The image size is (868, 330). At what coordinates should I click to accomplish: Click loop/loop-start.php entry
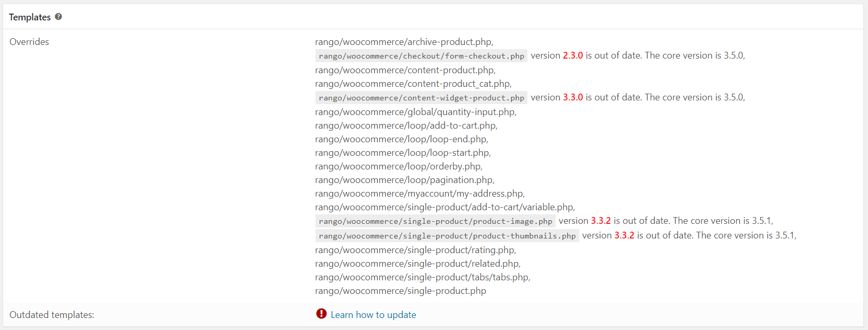pos(403,153)
